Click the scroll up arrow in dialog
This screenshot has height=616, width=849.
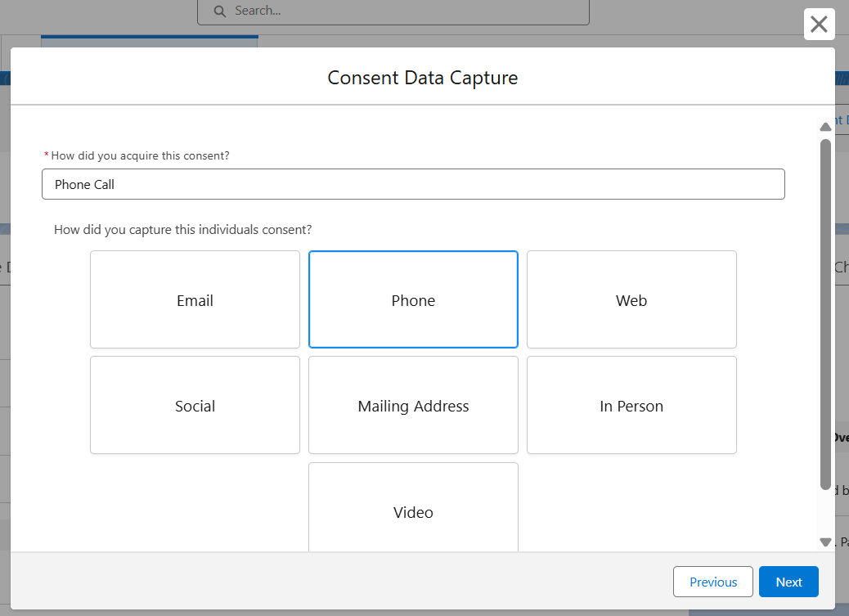coord(825,127)
